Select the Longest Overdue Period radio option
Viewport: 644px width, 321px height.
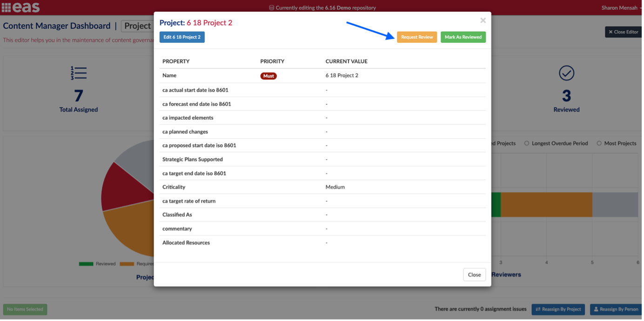(x=527, y=143)
